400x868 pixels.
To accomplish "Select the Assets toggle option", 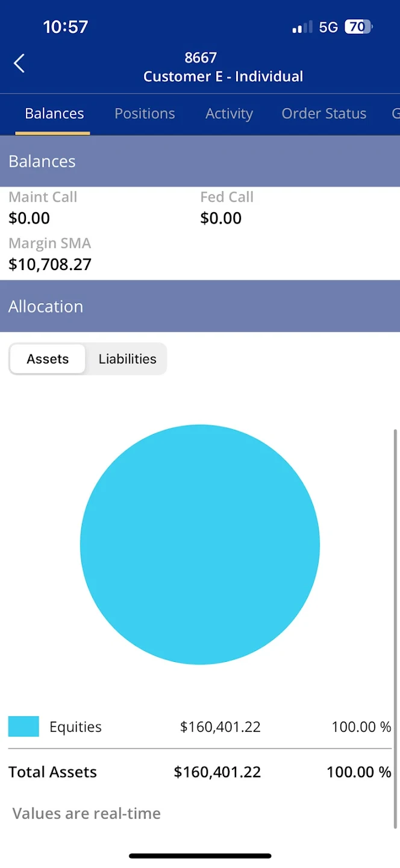I will (x=47, y=359).
